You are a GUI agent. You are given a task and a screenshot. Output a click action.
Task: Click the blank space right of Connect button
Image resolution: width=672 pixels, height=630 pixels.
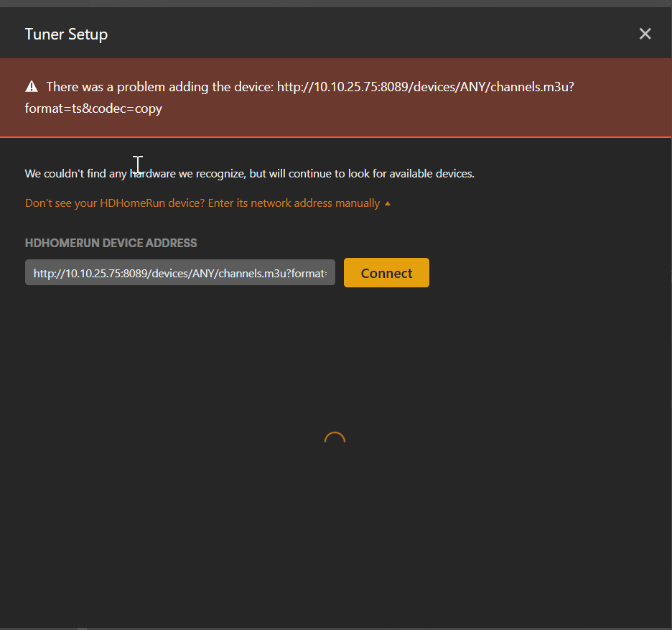[546, 273]
